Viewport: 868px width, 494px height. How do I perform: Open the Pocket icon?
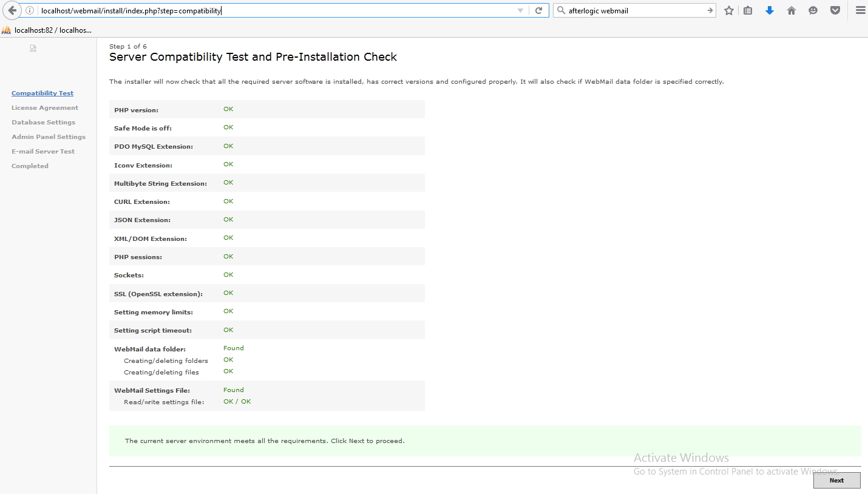pos(835,10)
